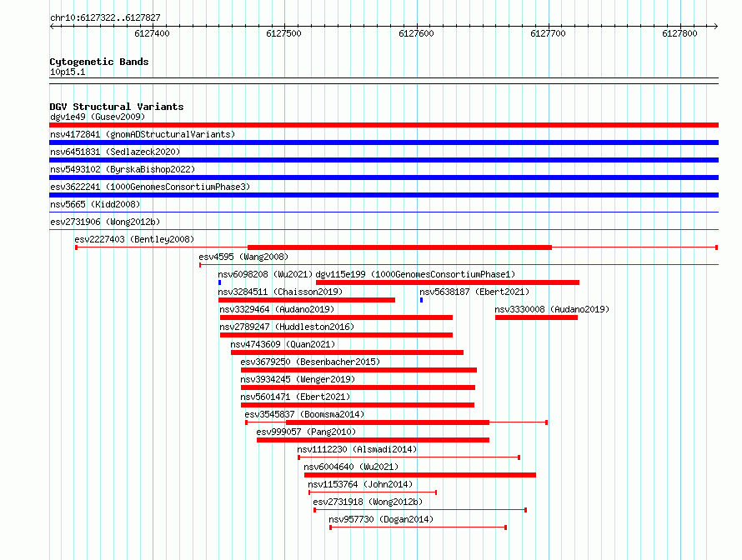
Task: Open nsv1112230 (Alsmadi2014) label
Action: tap(357, 449)
